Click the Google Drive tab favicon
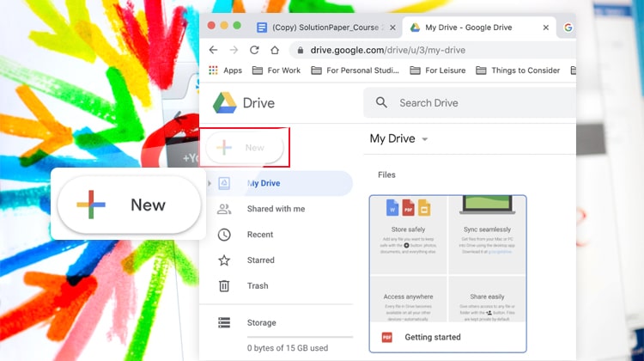Viewport: 644px width, 361px height. [x=416, y=28]
